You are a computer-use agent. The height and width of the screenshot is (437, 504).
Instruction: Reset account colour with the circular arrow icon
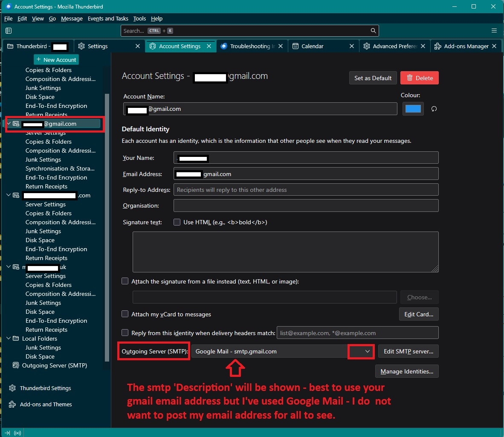click(x=434, y=109)
